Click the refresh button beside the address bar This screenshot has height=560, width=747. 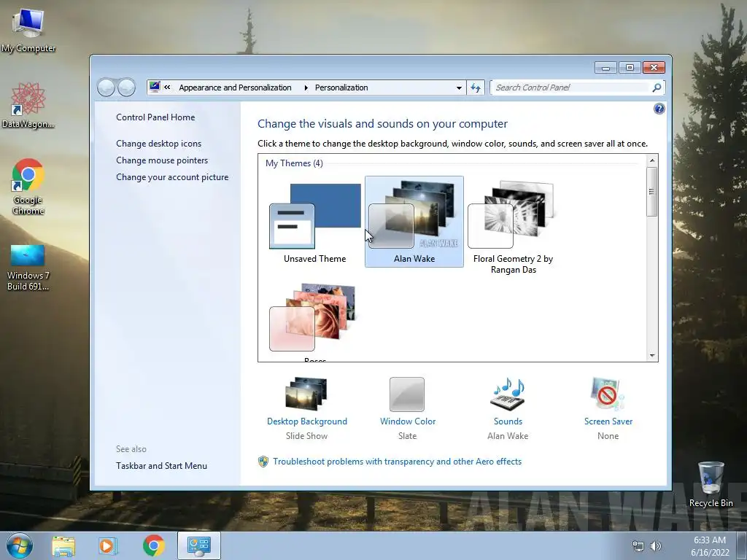click(476, 87)
